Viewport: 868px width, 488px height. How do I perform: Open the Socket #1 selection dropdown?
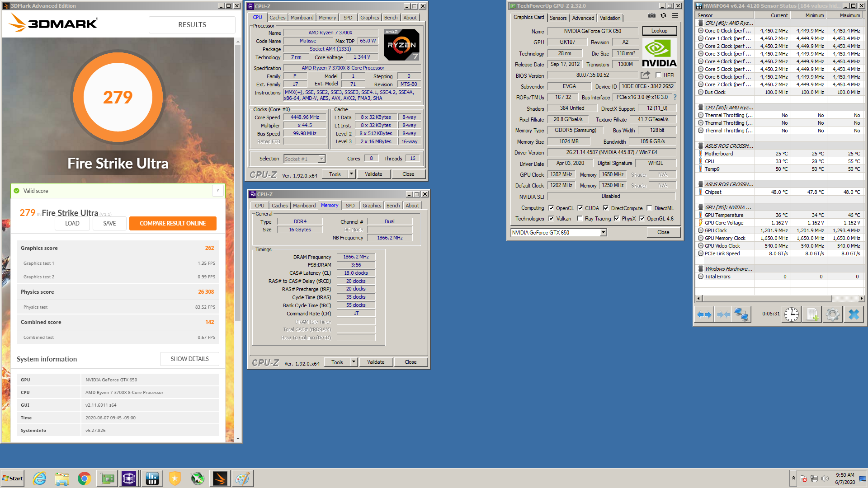pos(321,159)
